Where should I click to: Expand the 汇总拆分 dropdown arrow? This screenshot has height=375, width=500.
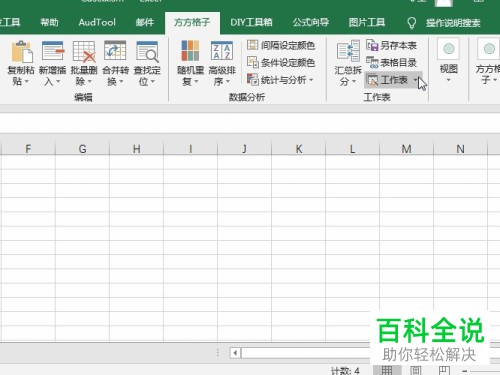pyautogui.click(x=354, y=81)
